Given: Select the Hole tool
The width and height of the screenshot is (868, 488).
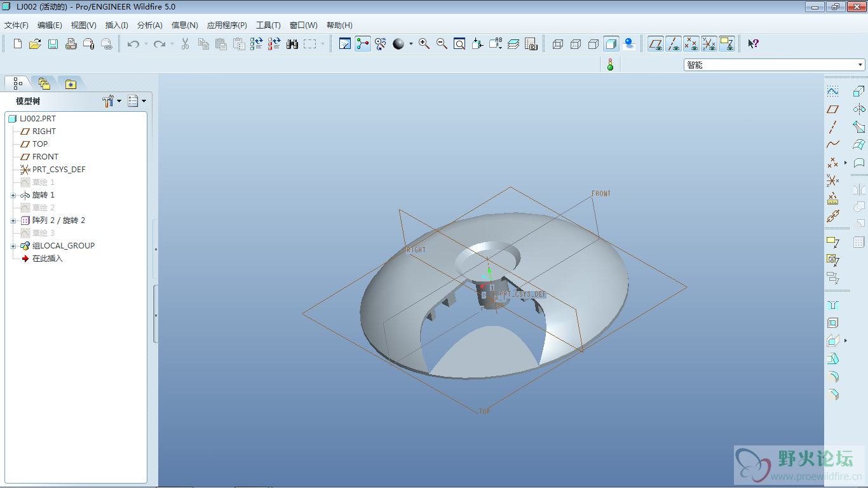Looking at the screenshot, I should pos(832,306).
